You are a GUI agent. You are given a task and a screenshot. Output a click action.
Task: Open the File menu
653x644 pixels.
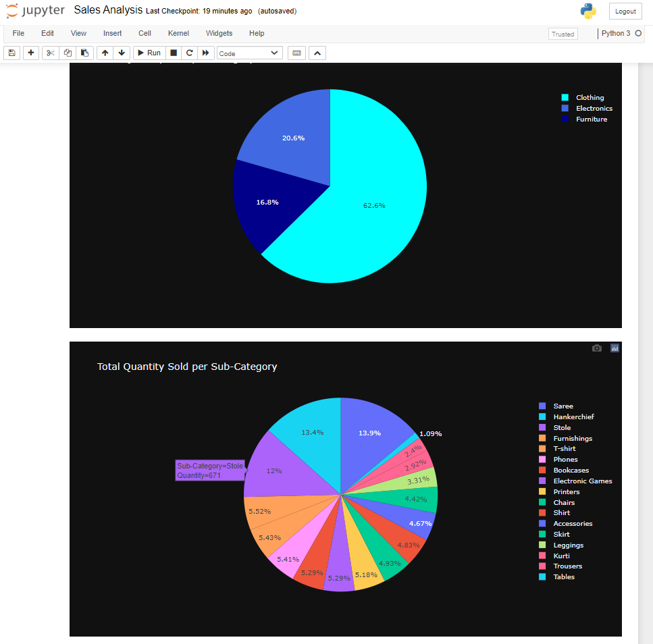coord(18,33)
